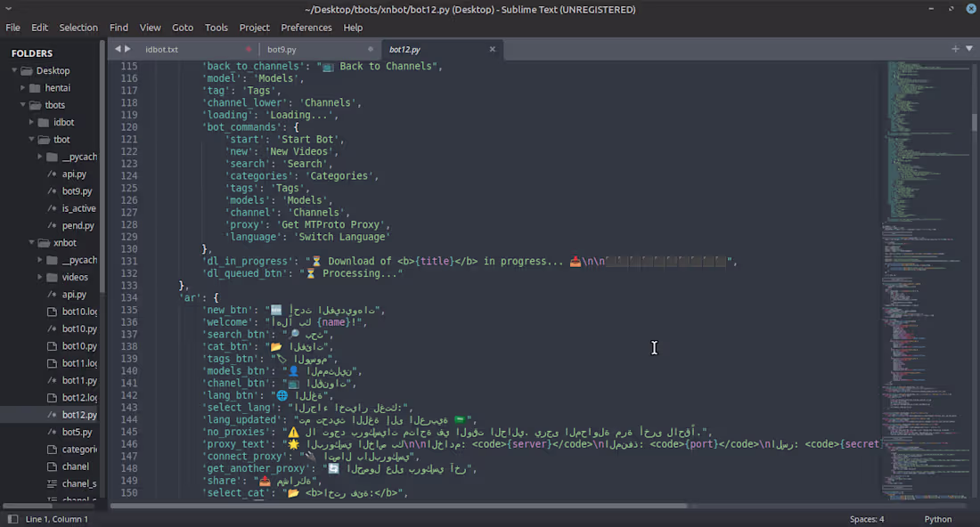Click Line 1, Column 1 status text

(x=57, y=519)
